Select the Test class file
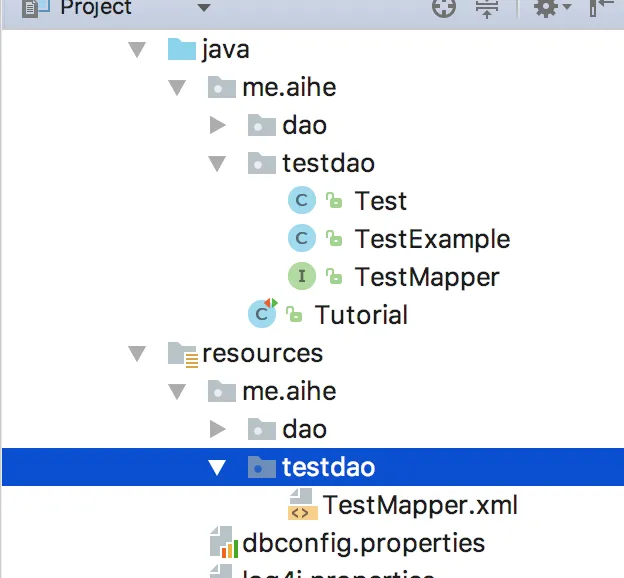 click(380, 201)
